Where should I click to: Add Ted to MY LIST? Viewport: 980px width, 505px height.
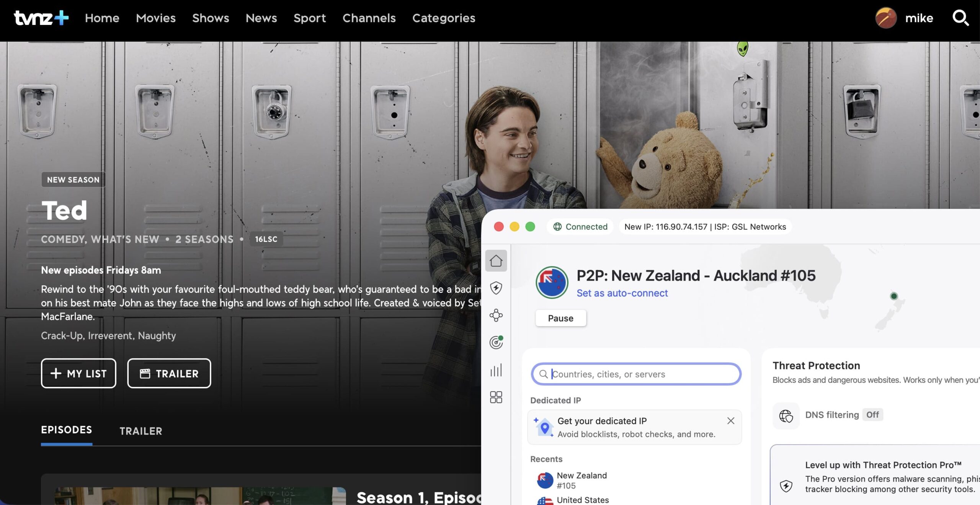[x=78, y=373]
